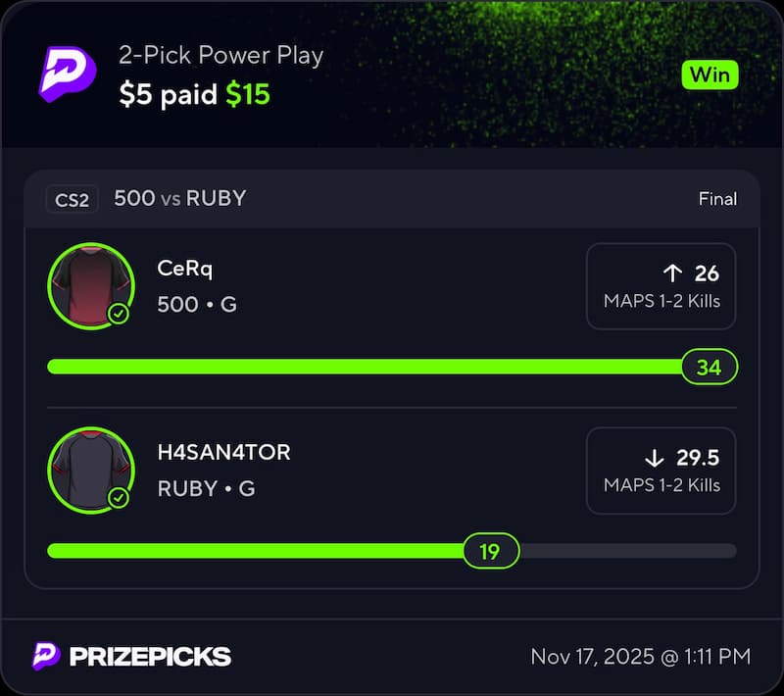Click the 19 score marker on H4SAN4TOR's bar
784x696 pixels.
click(x=490, y=551)
